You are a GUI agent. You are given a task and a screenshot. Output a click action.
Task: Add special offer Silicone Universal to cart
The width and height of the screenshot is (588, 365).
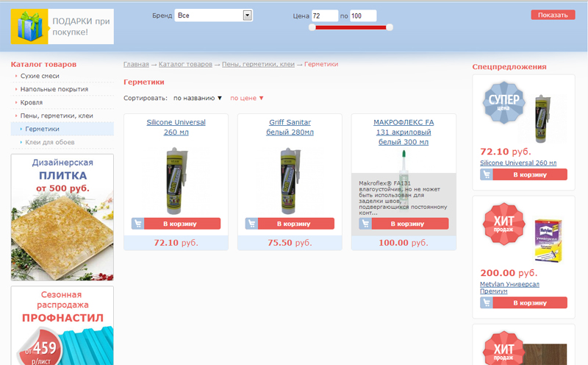(x=530, y=174)
